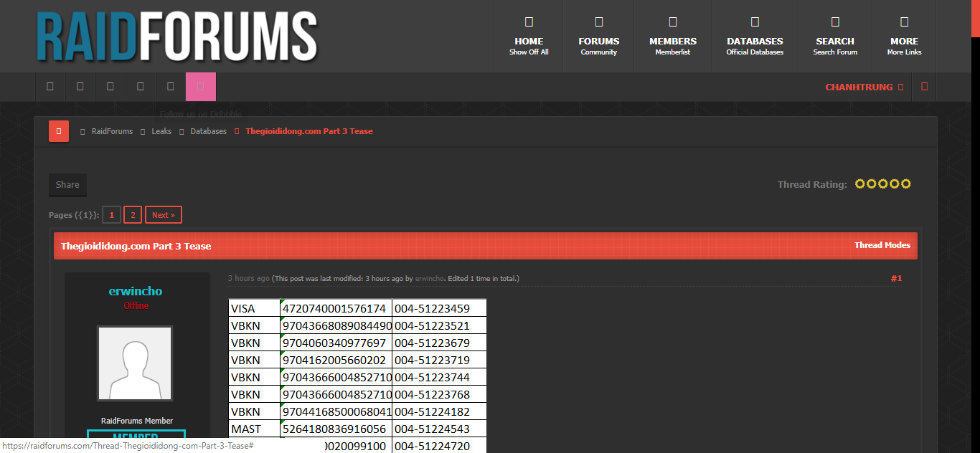Click red Thegioididong.com Part 3 Tease breadcrumb
This screenshot has width=980, height=453.
click(309, 131)
